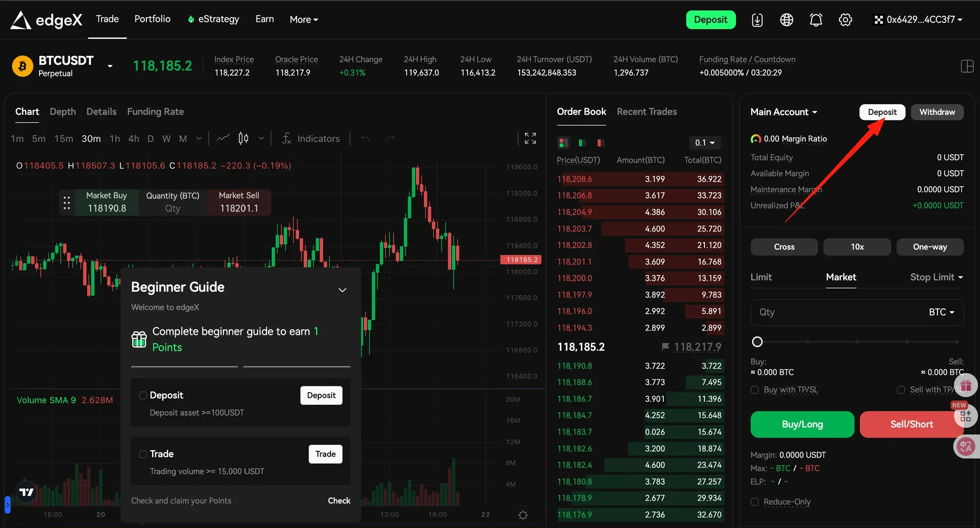This screenshot has width=980, height=528.
Task: Click Trade button in Beginner Guide
Action: (325, 454)
